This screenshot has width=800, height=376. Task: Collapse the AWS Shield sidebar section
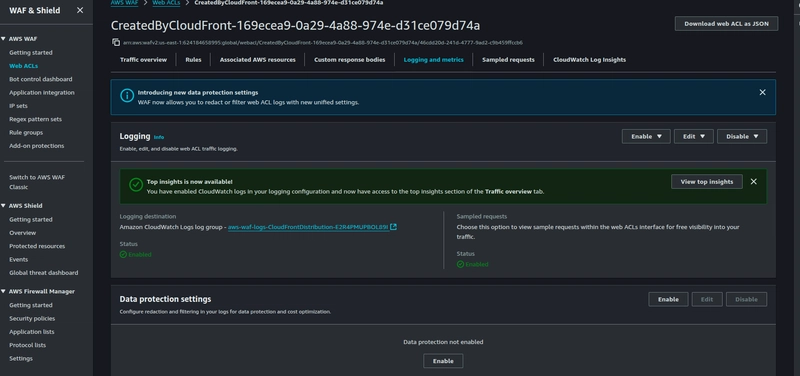4,206
